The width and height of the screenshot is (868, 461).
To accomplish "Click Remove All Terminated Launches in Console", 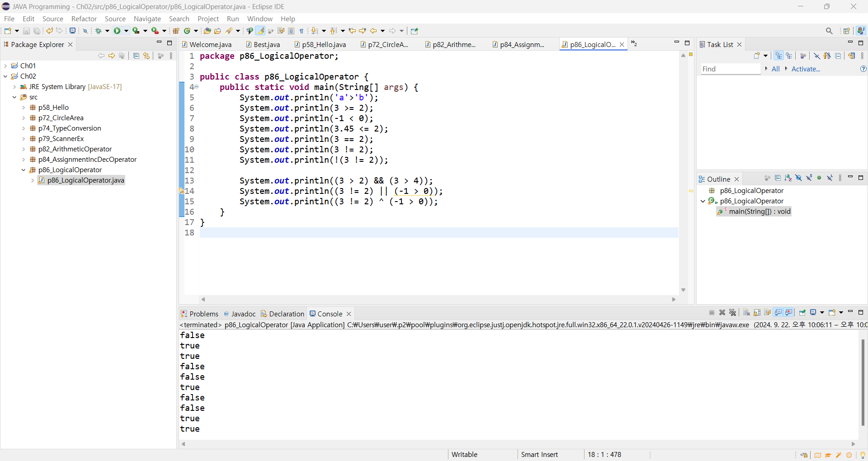I will point(733,312).
